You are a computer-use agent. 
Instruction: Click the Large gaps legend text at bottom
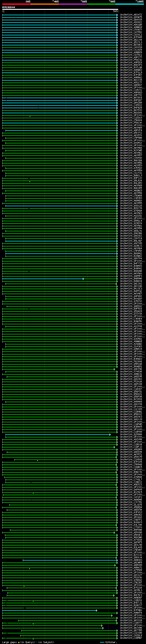tap(28, 642)
